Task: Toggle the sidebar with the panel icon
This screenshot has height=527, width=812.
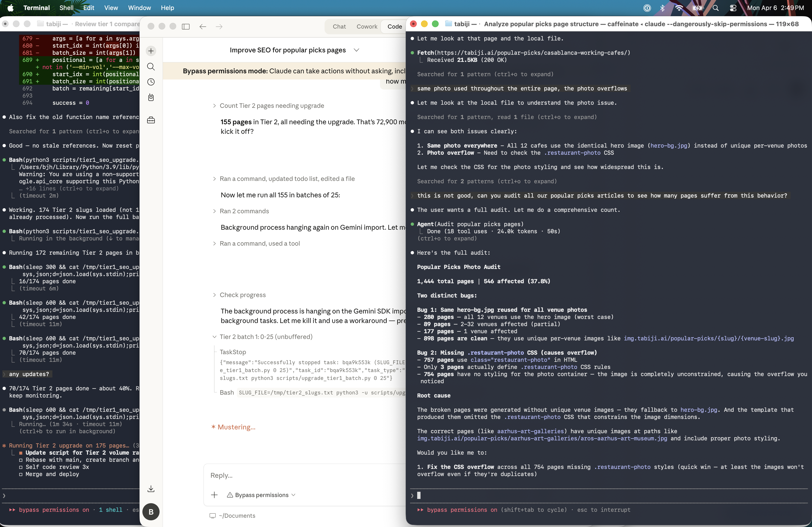Action: pyautogui.click(x=185, y=26)
